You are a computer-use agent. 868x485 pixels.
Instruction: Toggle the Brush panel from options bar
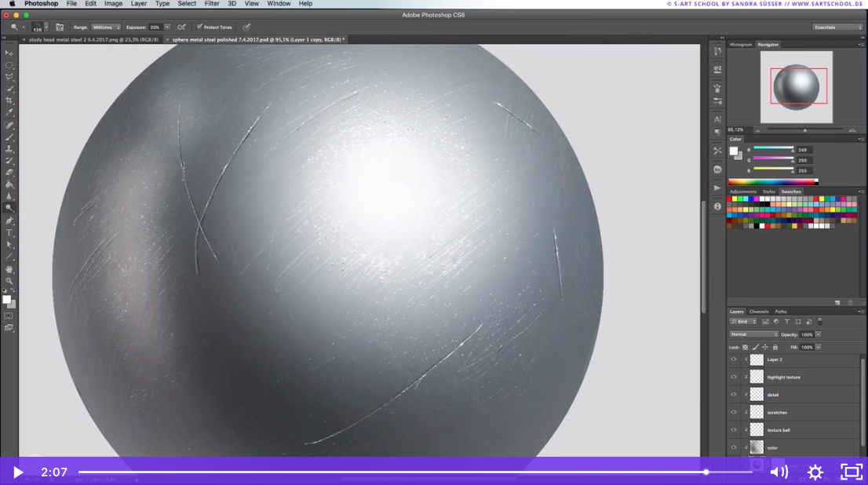60,27
